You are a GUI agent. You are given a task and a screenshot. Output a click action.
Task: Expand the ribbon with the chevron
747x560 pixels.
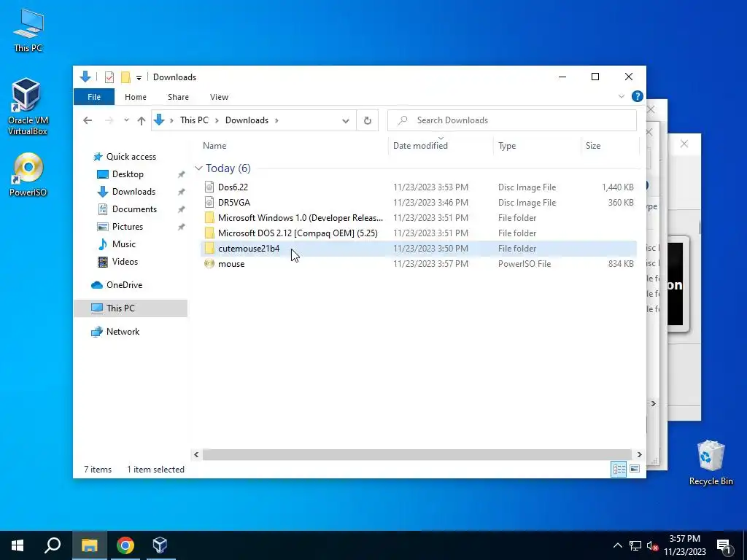[x=622, y=96]
